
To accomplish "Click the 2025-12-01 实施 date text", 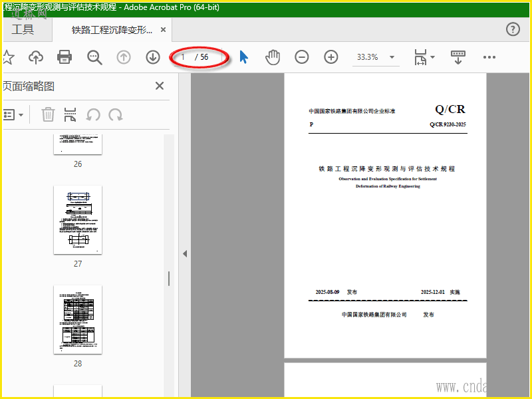I will point(440,292).
